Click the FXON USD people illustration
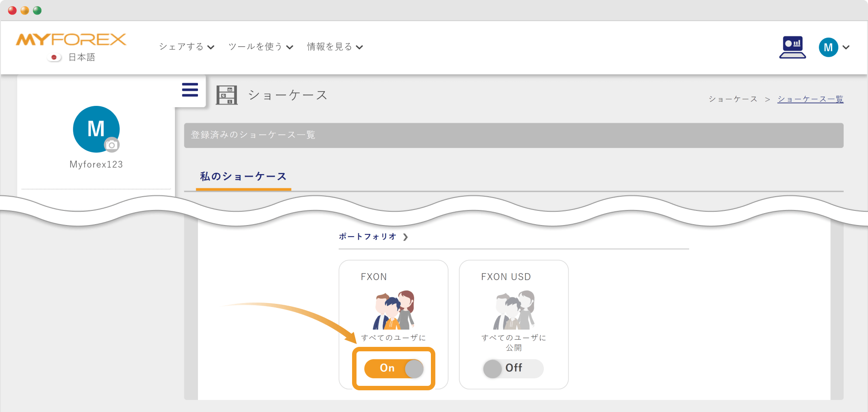This screenshot has width=868, height=412. click(513, 310)
